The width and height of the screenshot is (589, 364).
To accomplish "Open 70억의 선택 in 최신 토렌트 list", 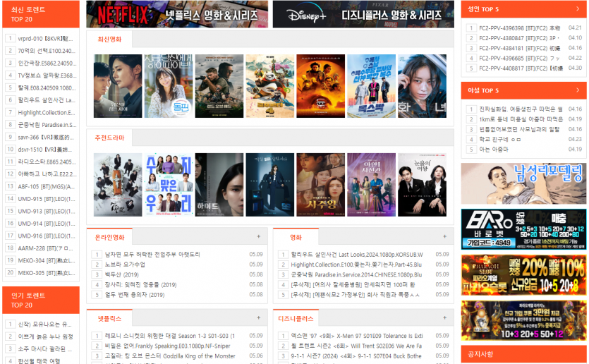I will point(46,51).
